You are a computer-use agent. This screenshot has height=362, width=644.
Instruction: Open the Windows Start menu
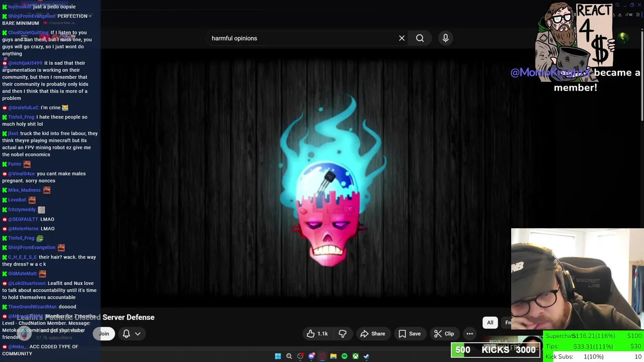click(x=278, y=356)
